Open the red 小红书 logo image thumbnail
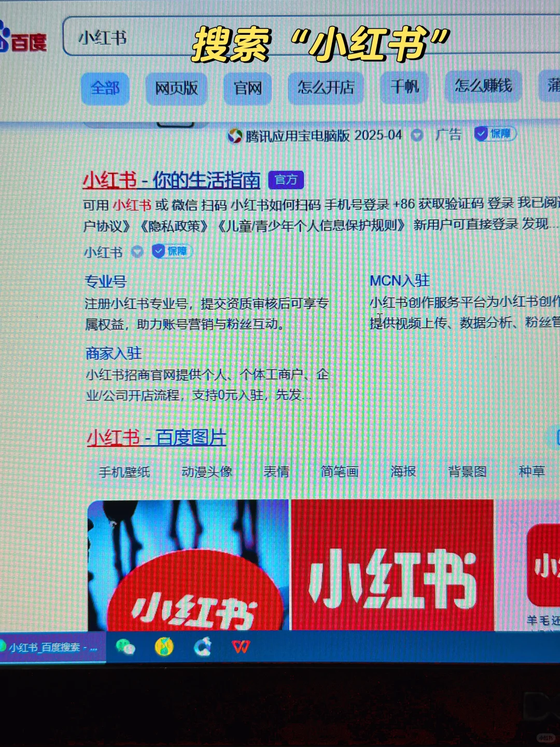The width and height of the screenshot is (560, 747). click(393, 565)
